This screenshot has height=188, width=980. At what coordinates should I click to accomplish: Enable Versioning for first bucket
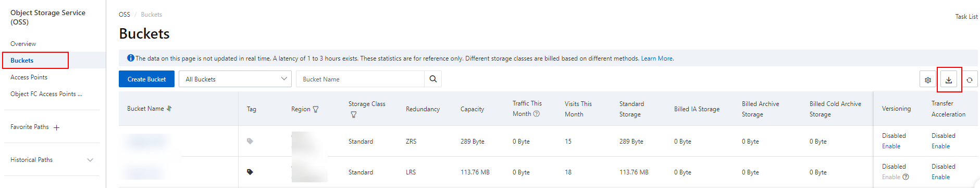tap(891, 146)
